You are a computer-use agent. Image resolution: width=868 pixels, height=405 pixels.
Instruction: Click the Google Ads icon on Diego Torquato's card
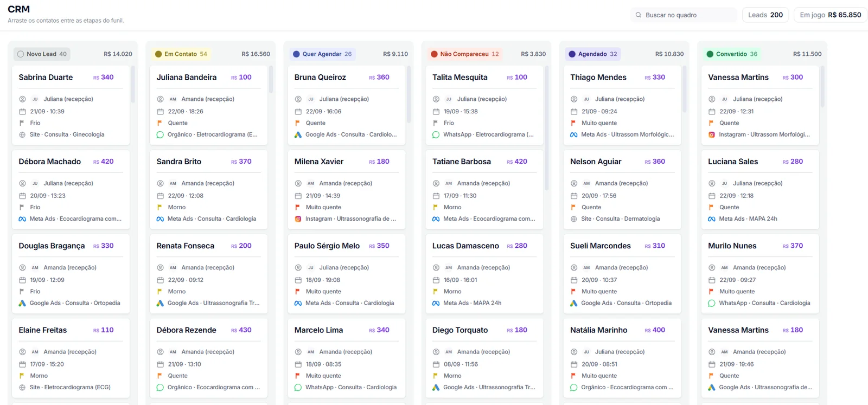click(x=436, y=388)
